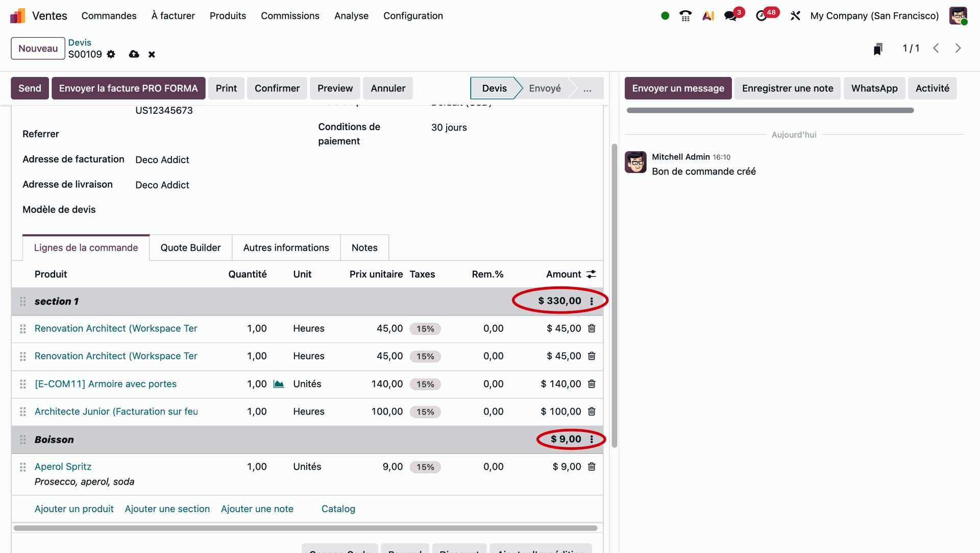Switch to the Quote Builder tab
Viewport: 980px width, 553px height.
[x=190, y=248]
